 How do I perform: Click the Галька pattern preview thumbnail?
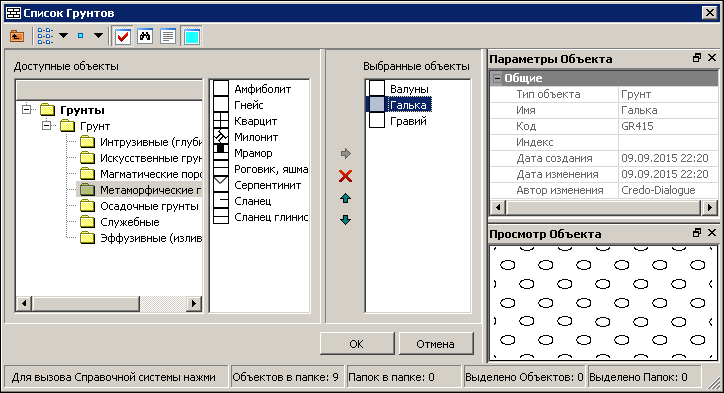point(376,104)
